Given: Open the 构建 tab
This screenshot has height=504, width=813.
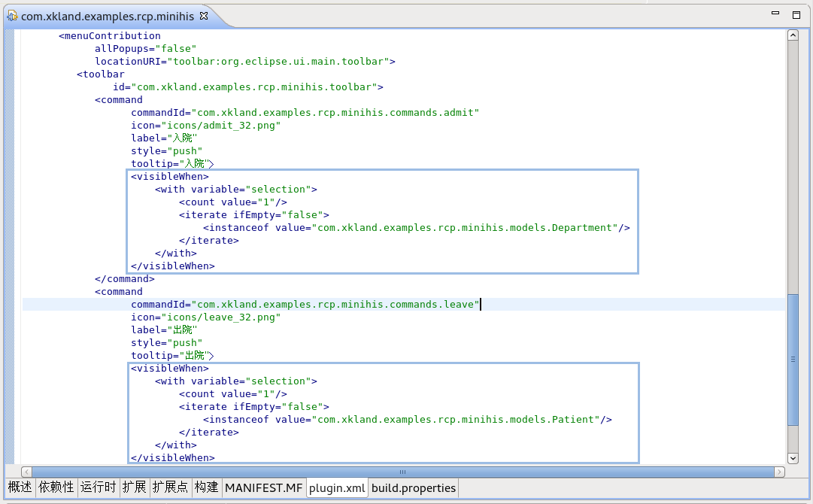Looking at the screenshot, I should coord(206,487).
